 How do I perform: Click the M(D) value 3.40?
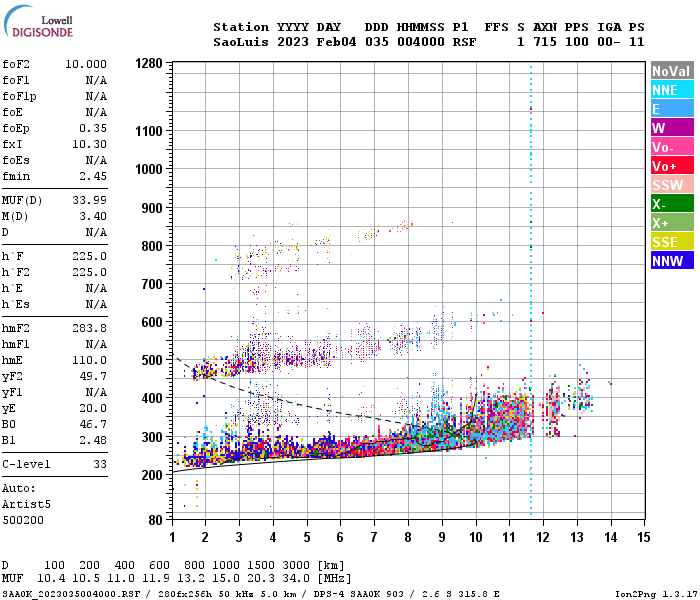(93, 216)
